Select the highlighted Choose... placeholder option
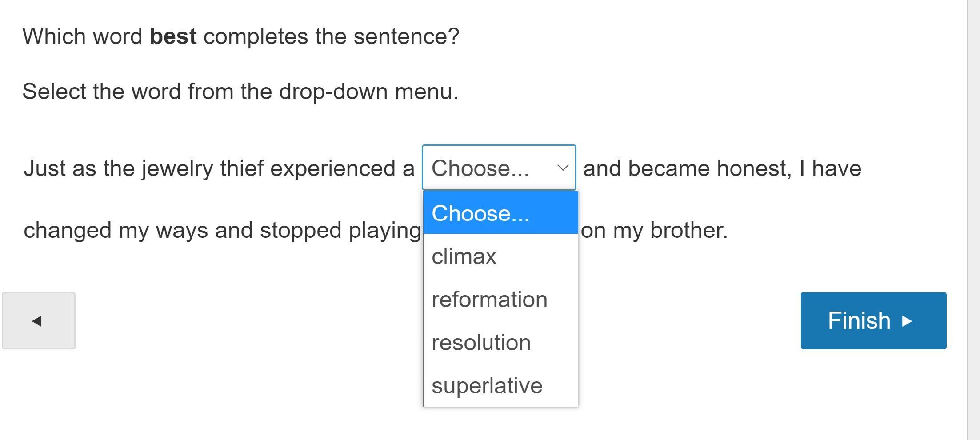Screen dimensions: 980x440 500,213
